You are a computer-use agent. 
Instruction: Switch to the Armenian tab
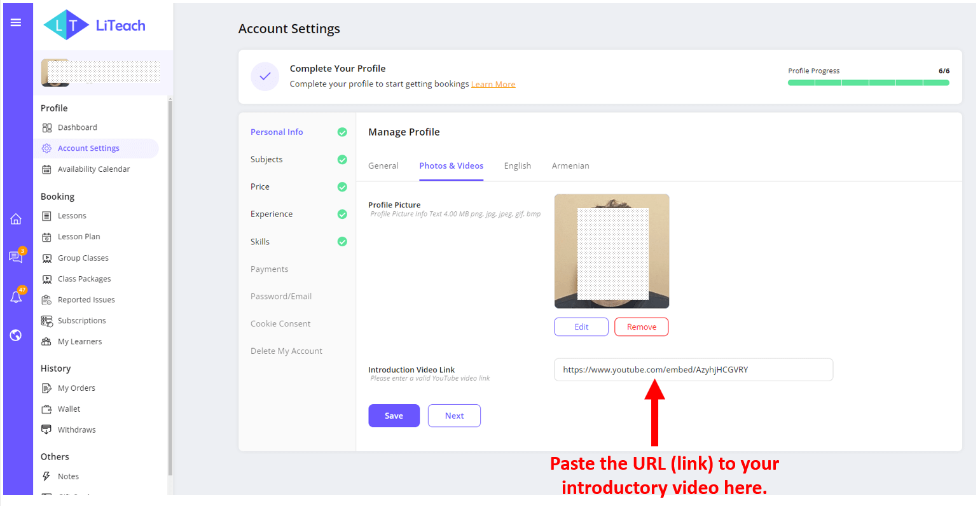pos(570,165)
